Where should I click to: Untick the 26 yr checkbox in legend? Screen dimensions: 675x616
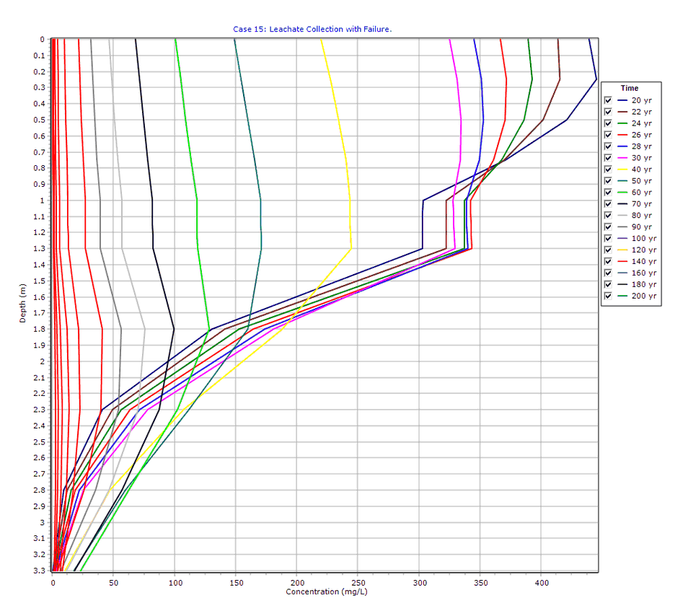608,135
